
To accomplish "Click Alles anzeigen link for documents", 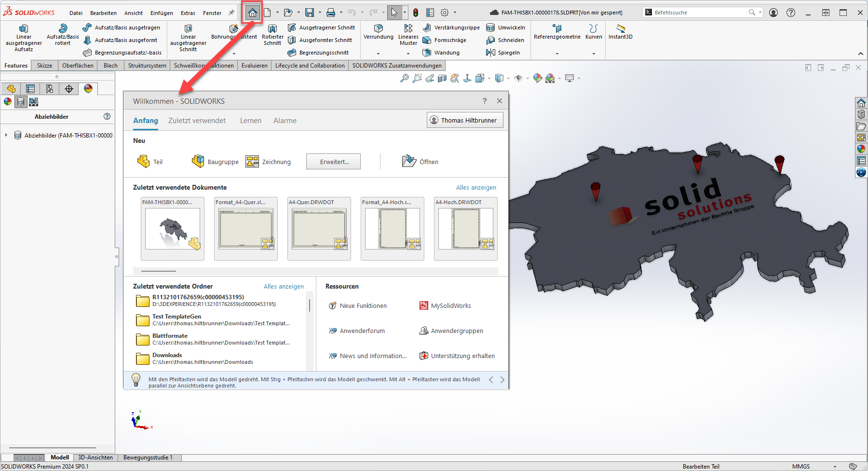I will click(x=475, y=188).
